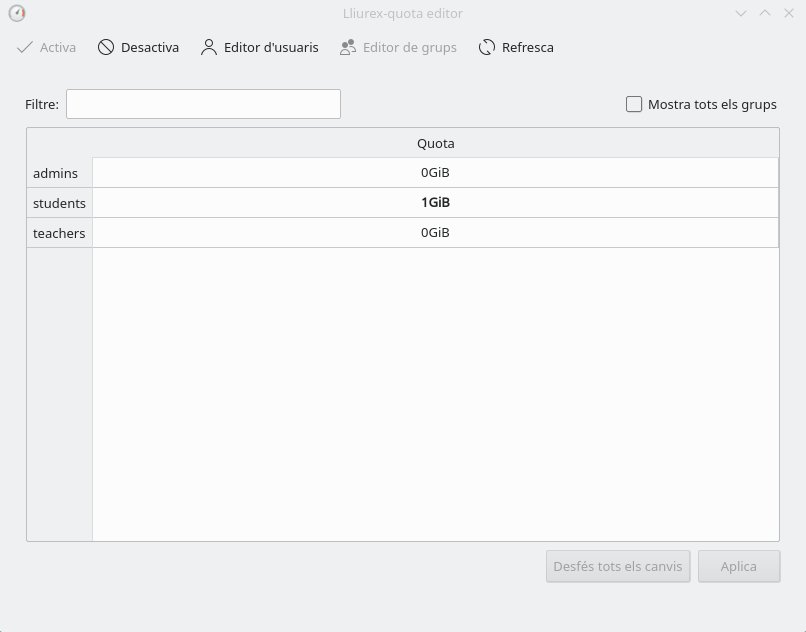Maximize window using titlebar up chevron
Screen dimensions: 806x632
point(765,13)
